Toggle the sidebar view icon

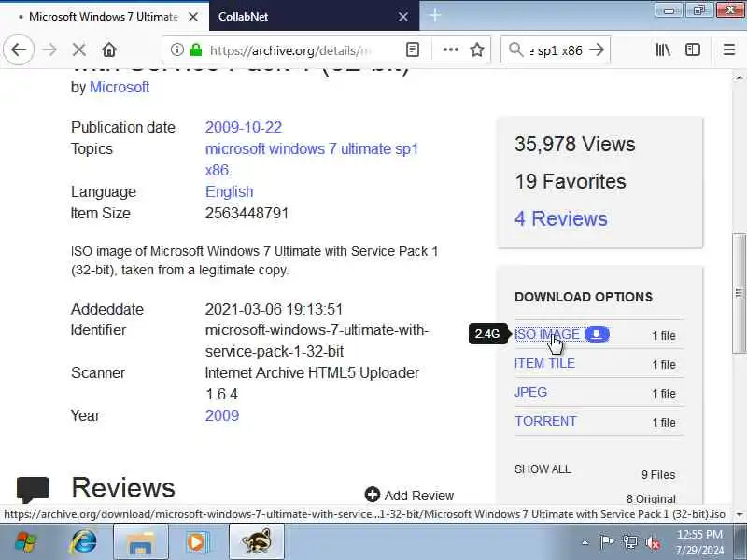tap(693, 49)
